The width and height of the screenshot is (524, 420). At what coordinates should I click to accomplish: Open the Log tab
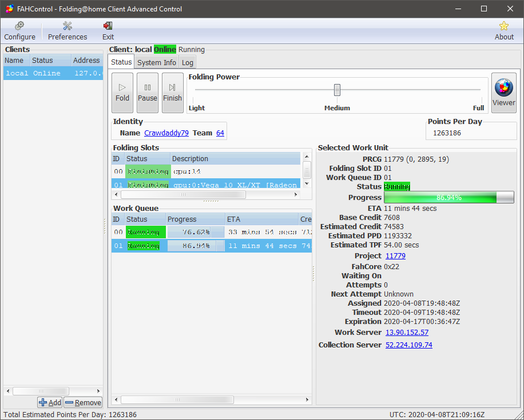(188, 62)
